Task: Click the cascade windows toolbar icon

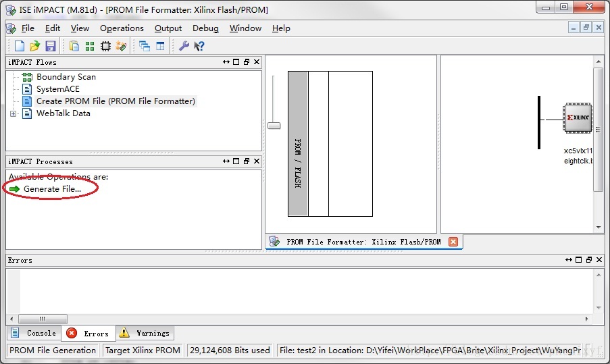Action: [145, 46]
